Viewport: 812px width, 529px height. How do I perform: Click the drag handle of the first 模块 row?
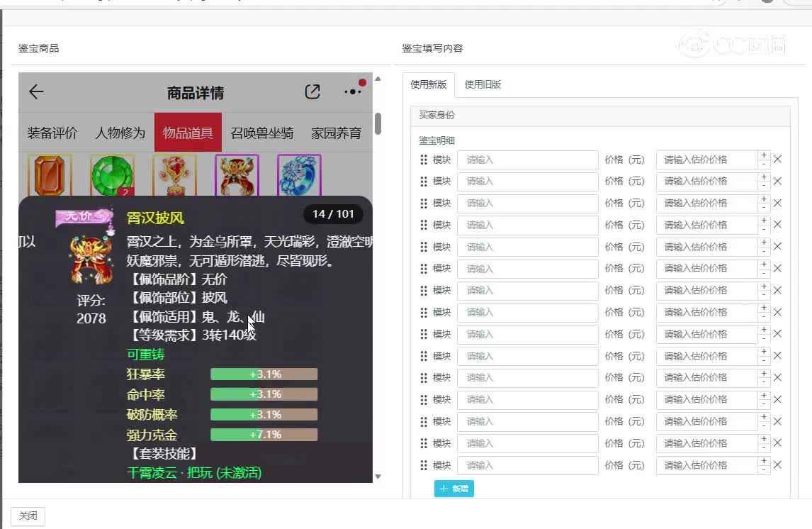(422, 160)
